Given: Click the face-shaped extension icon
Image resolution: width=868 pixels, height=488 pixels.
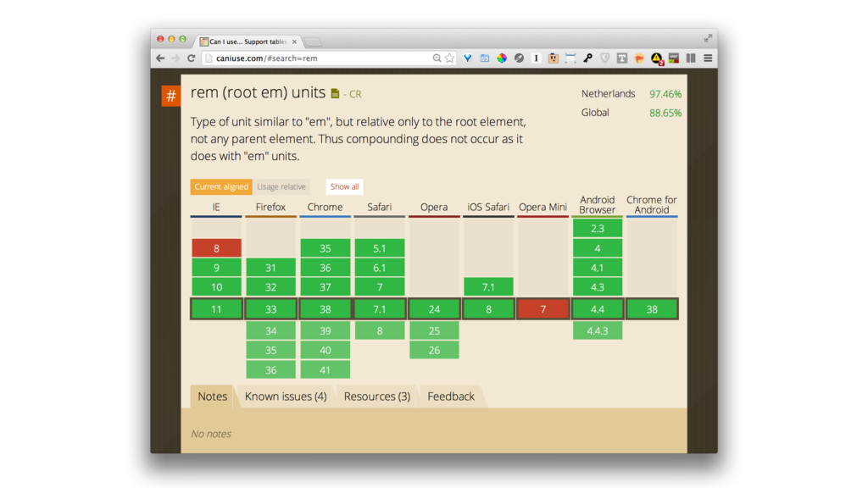Looking at the screenshot, I should [x=553, y=58].
